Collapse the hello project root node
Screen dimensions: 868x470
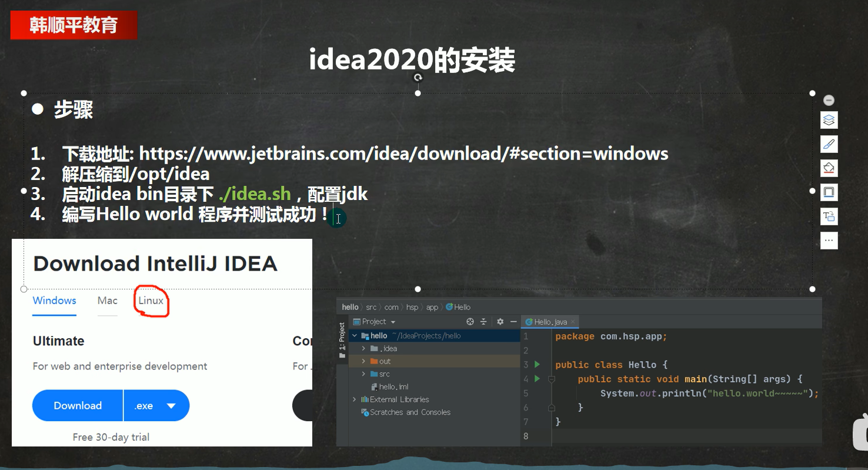(355, 336)
